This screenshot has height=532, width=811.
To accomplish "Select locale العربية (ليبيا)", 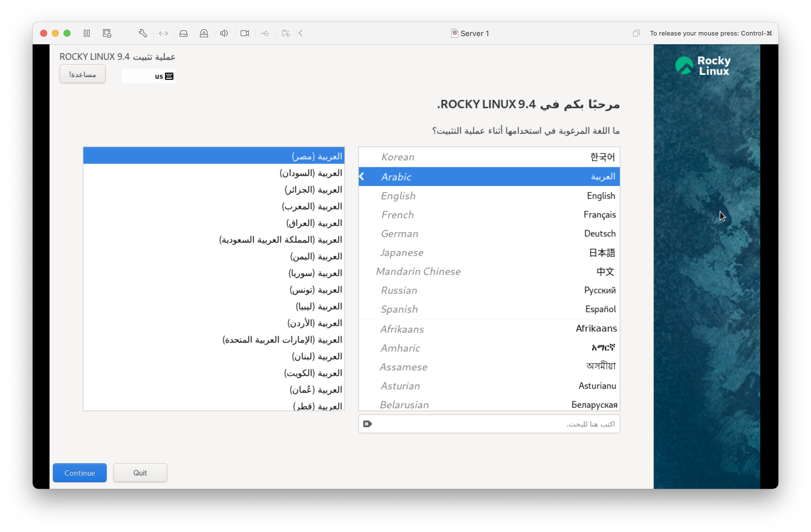I will tap(214, 306).
